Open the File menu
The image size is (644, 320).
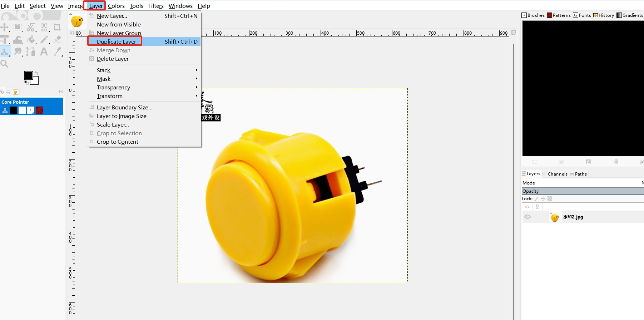pos(5,6)
